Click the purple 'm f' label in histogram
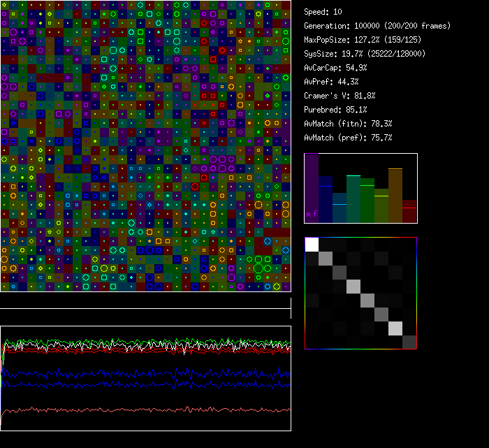 [312, 213]
